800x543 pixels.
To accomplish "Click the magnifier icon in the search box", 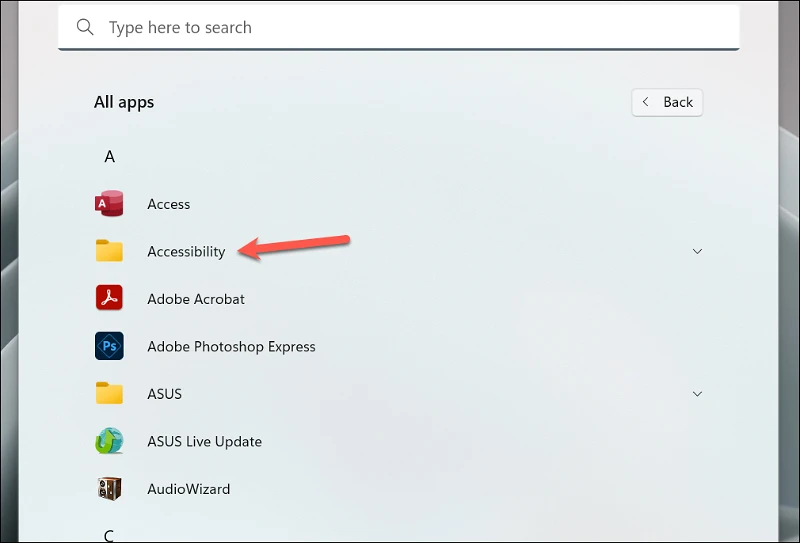I will (85, 27).
